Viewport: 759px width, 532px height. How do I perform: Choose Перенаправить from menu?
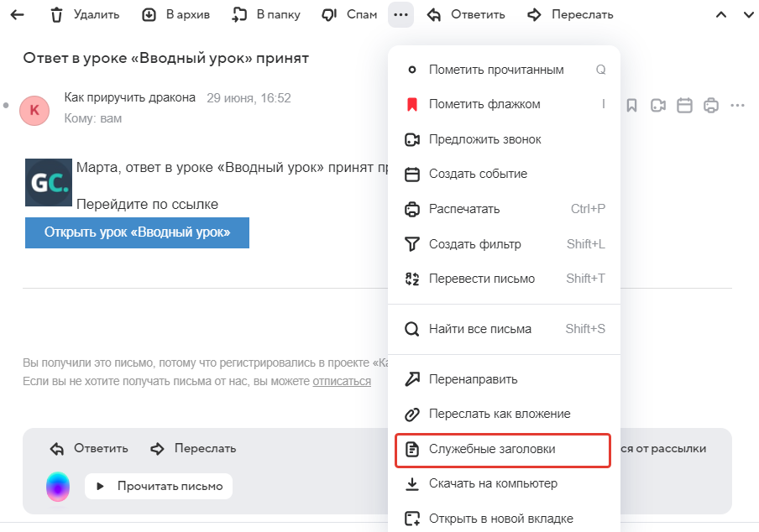[x=505, y=379]
